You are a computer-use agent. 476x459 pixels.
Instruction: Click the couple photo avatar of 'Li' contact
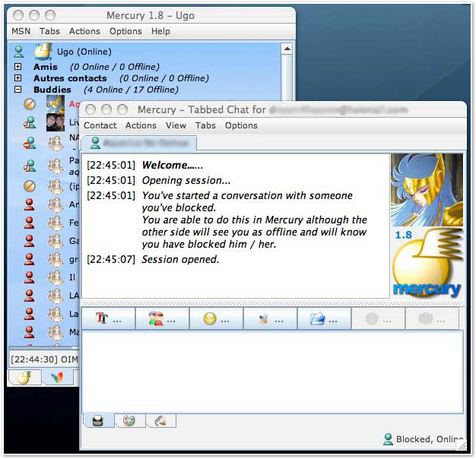click(56, 122)
